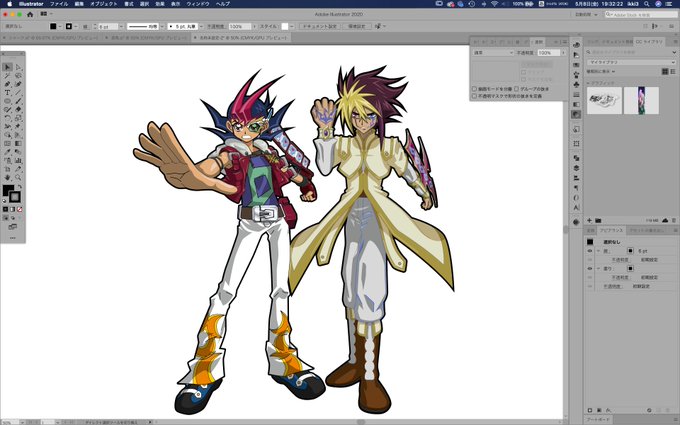Select the Ellipse shape tool

[7, 101]
